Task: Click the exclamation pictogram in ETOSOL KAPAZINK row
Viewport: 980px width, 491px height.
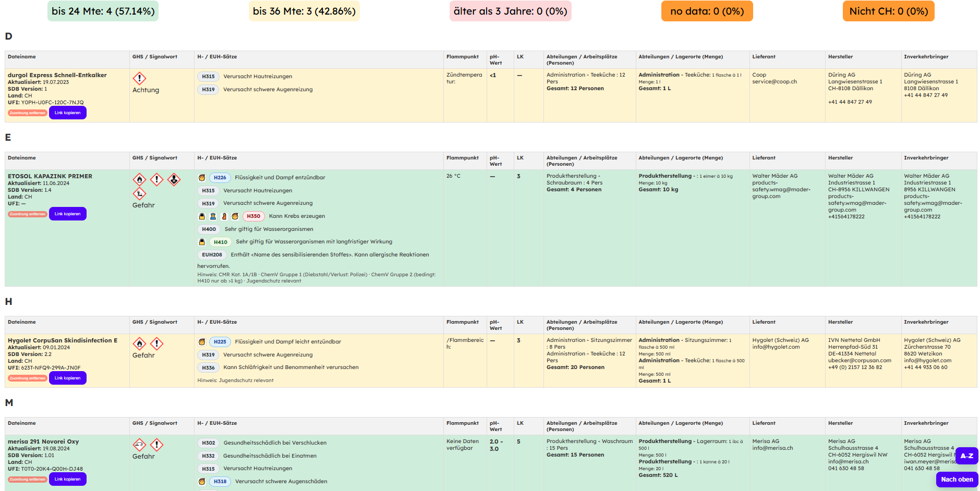Action: [x=156, y=179]
